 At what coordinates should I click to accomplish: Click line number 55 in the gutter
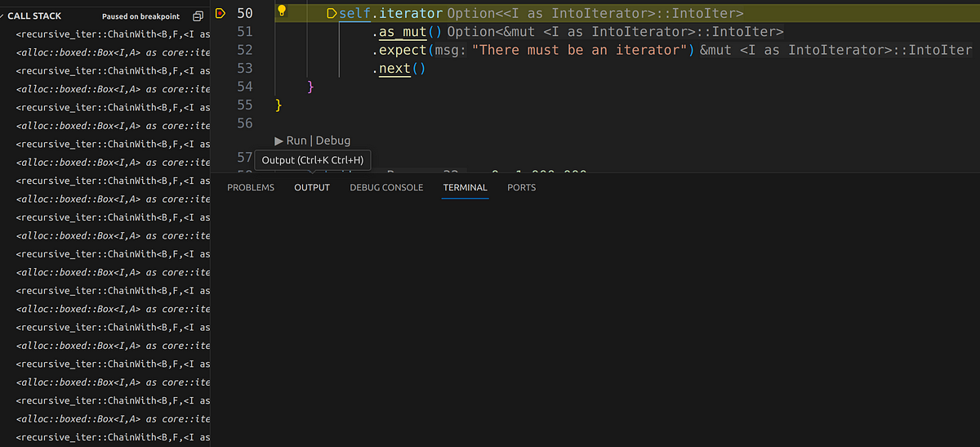[244, 105]
